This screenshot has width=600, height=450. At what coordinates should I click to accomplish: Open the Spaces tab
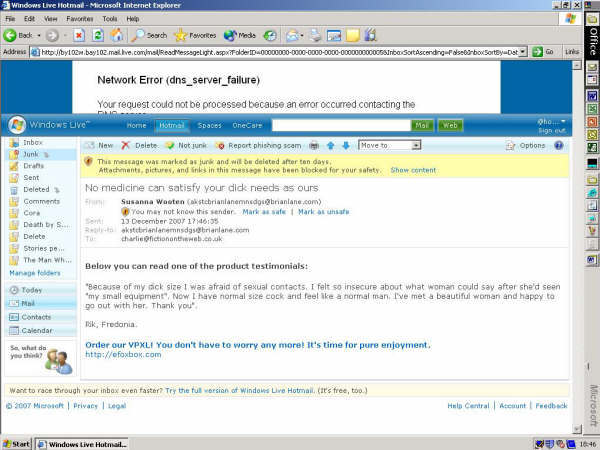(x=209, y=126)
